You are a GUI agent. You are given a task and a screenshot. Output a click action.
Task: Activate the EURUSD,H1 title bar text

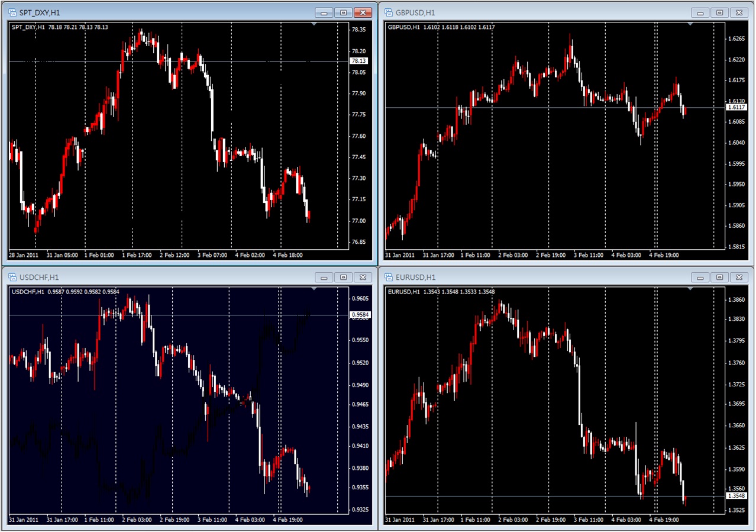coord(415,278)
